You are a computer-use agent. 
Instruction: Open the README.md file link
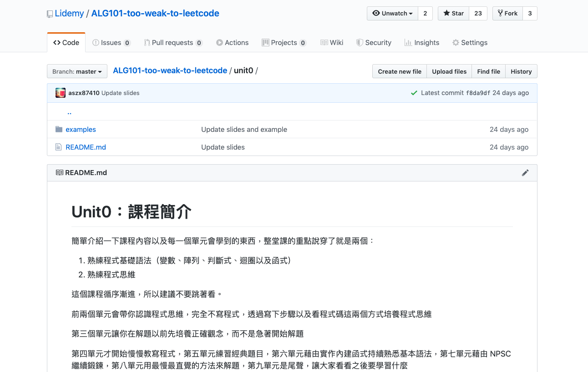pyautogui.click(x=86, y=147)
